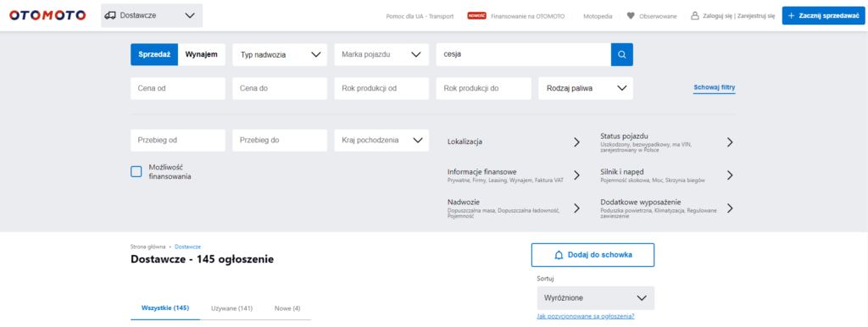The width and height of the screenshot is (868, 327).
Task: Open the Obserwowane link
Action: [658, 17]
